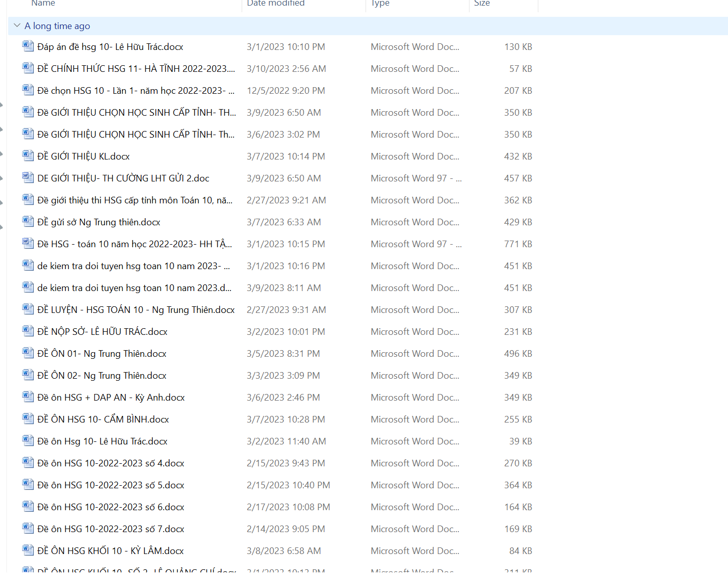Click Word icon of de kiem tra file modified 3/1/2023 10:16 PM
The width and height of the screenshot is (728, 579).
pos(28,265)
